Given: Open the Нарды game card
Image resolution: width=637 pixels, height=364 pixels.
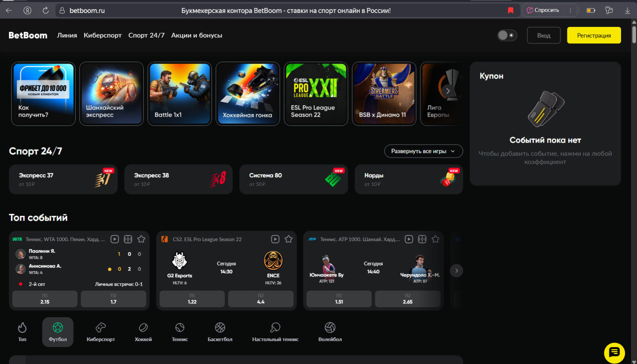Looking at the screenshot, I should pos(409,180).
